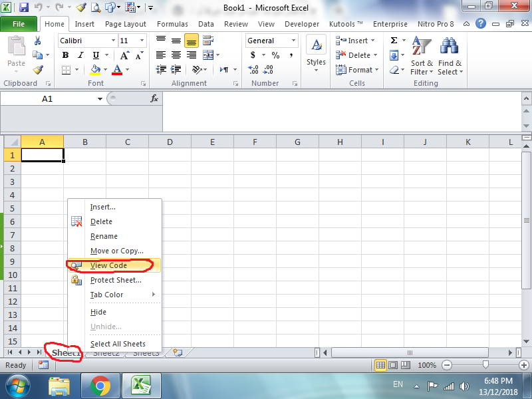
Task: Open the Tab Color submenu
Action: point(114,295)
